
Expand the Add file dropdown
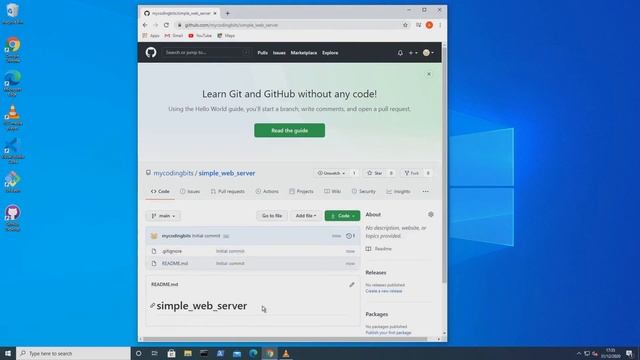pos(306,216)
